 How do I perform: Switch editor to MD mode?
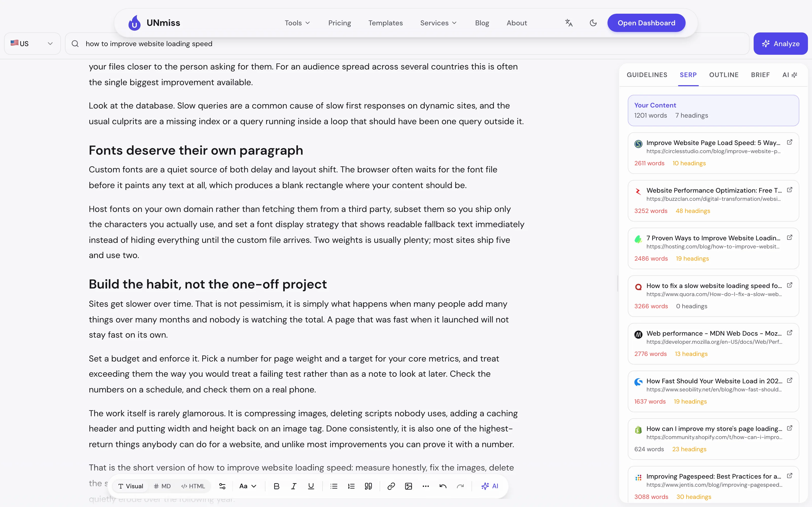pos(162,486)
